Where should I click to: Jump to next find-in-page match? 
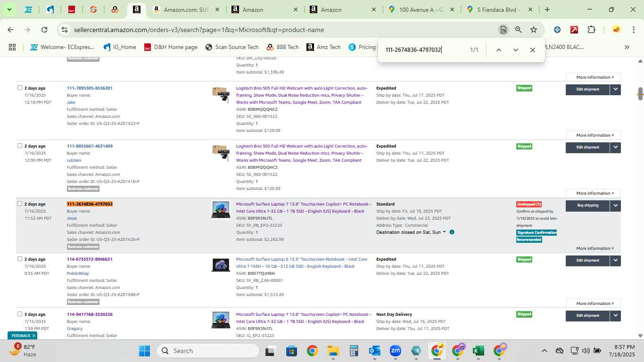coord(515,50)
